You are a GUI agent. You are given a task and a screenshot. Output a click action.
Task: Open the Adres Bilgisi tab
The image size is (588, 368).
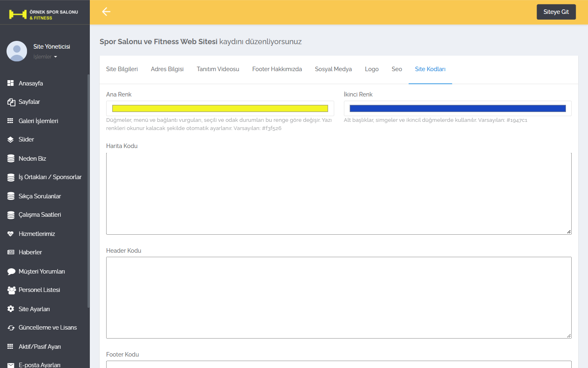pyautogui.click(x=167, y=69)
